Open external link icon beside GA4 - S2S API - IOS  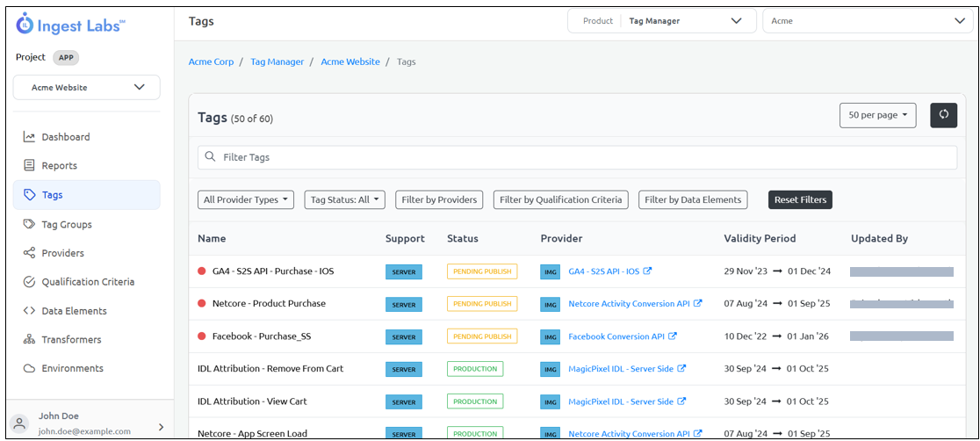[x=647, y=271]
